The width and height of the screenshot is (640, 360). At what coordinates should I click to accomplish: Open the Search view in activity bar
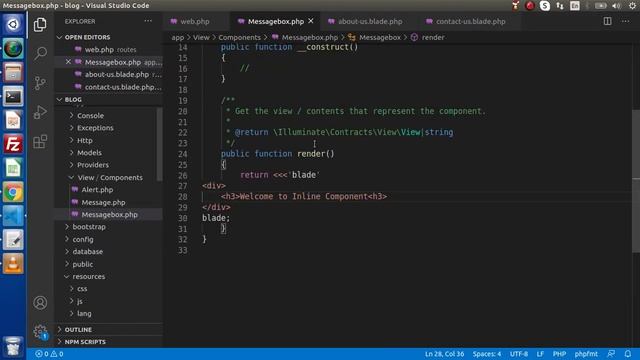click(x=40, y=53)
